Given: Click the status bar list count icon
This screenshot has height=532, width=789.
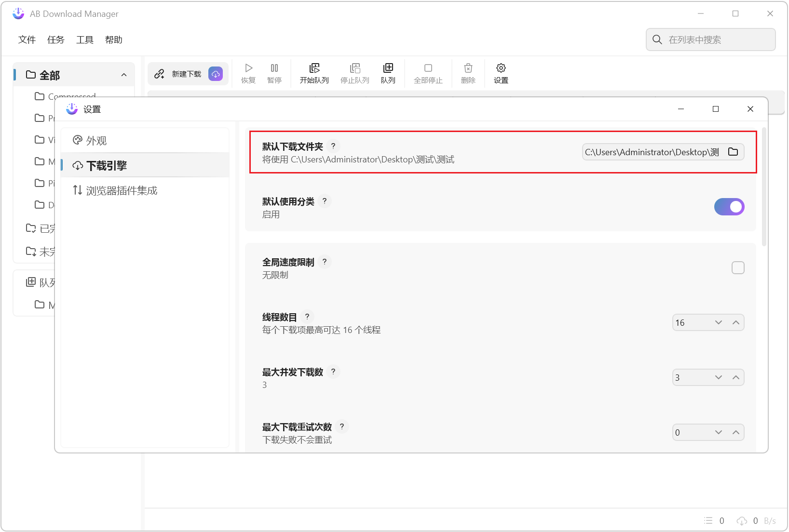Looking at the screenshot, I should 708,520.
